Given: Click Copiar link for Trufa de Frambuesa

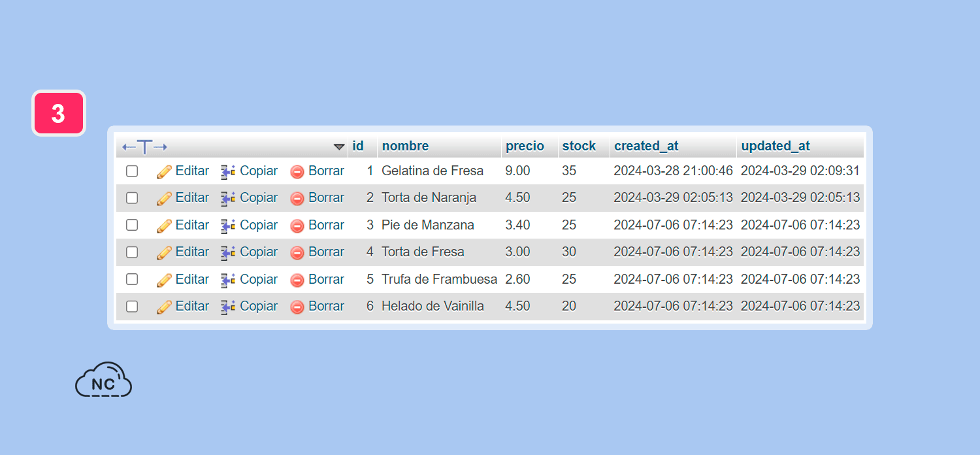Looking at the screenshot, I should 259,279.
